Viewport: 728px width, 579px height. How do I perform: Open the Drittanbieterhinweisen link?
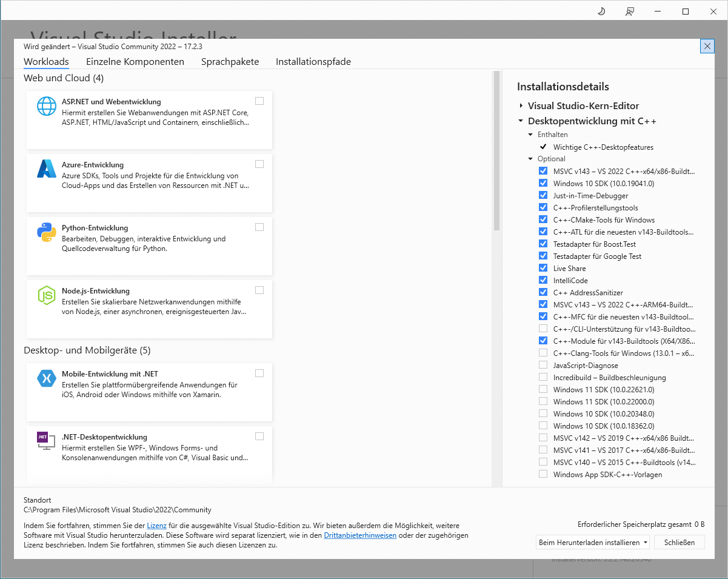coord(360,535)
